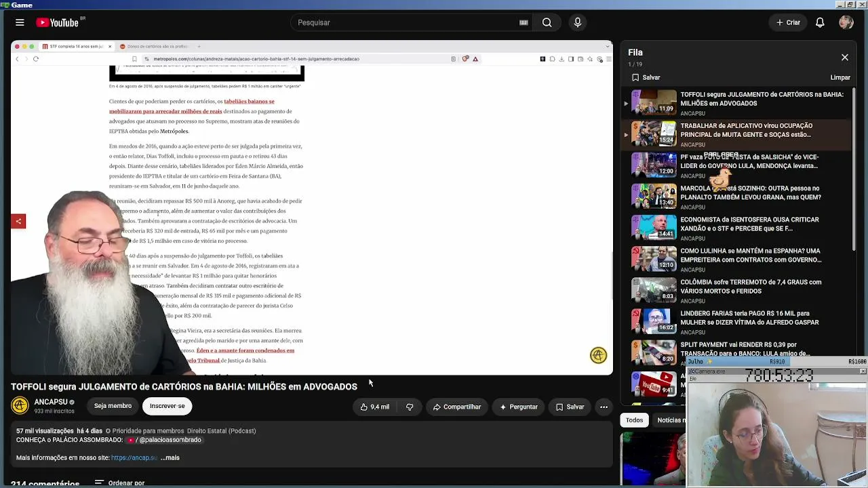868x488 pixels.
Task: Like the video with 9,4 mil thumbs-up
Action: click(374, 407)
